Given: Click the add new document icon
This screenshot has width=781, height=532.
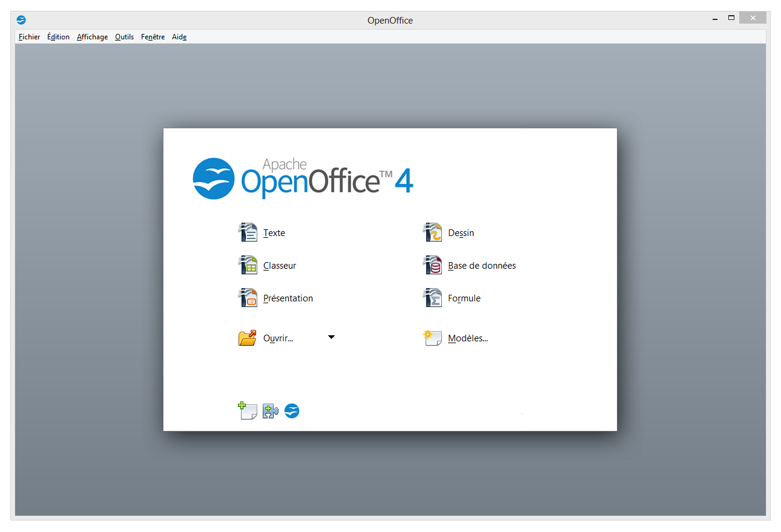Looking at the screenshot, I should click(x=248, y=410).
